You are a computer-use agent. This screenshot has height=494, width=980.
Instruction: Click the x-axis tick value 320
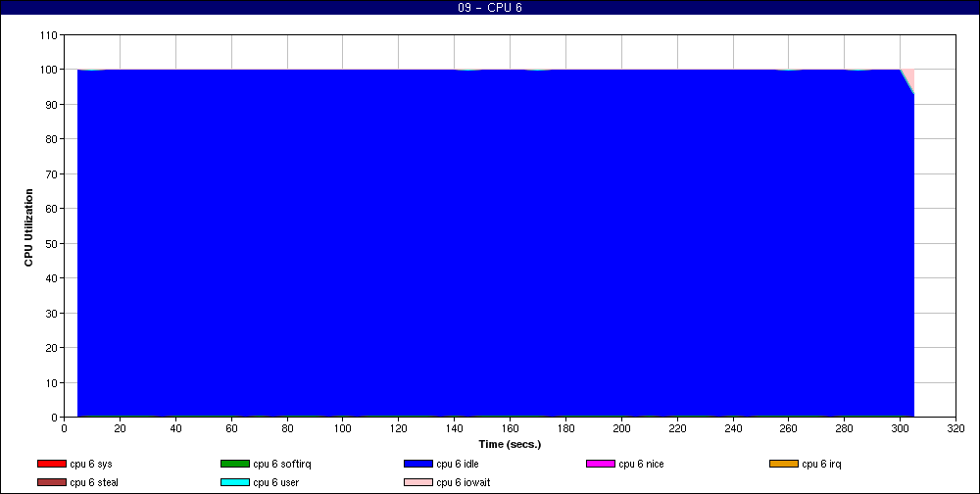955,429
